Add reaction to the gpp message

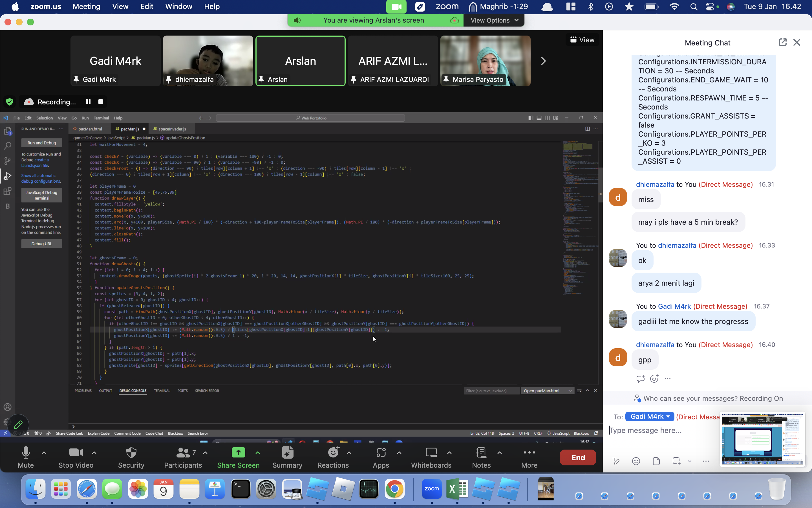tap(654, 379)
